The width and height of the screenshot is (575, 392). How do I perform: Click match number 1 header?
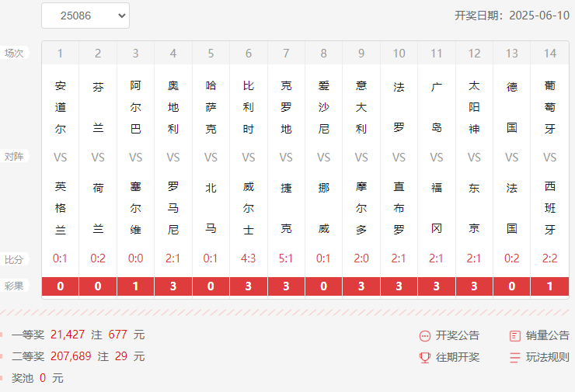point(60,53)
